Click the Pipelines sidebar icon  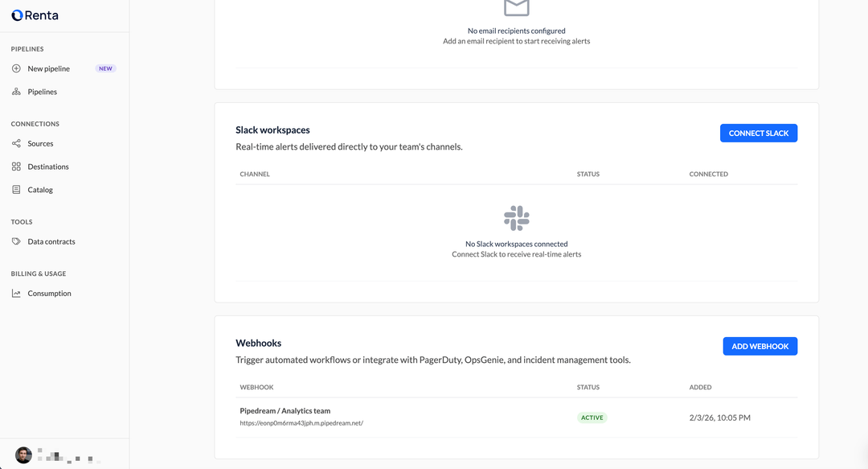coord(16,92)
